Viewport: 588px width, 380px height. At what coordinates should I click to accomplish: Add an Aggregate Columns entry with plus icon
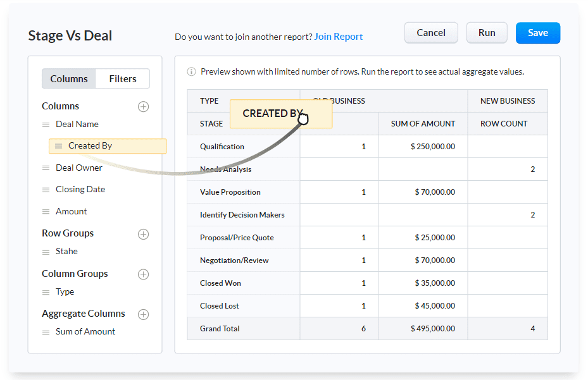pos(143,314)
